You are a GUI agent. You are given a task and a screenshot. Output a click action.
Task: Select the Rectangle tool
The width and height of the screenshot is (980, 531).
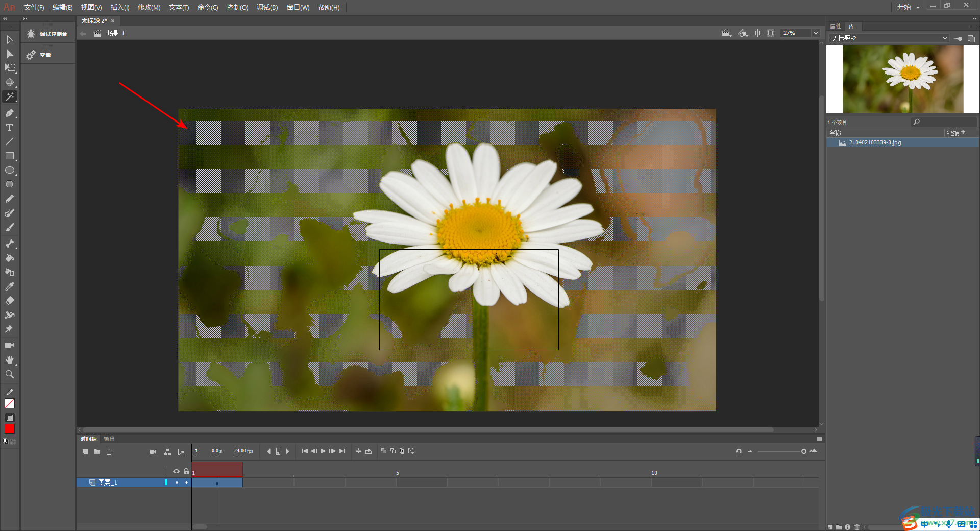click(x=10, y=156)
